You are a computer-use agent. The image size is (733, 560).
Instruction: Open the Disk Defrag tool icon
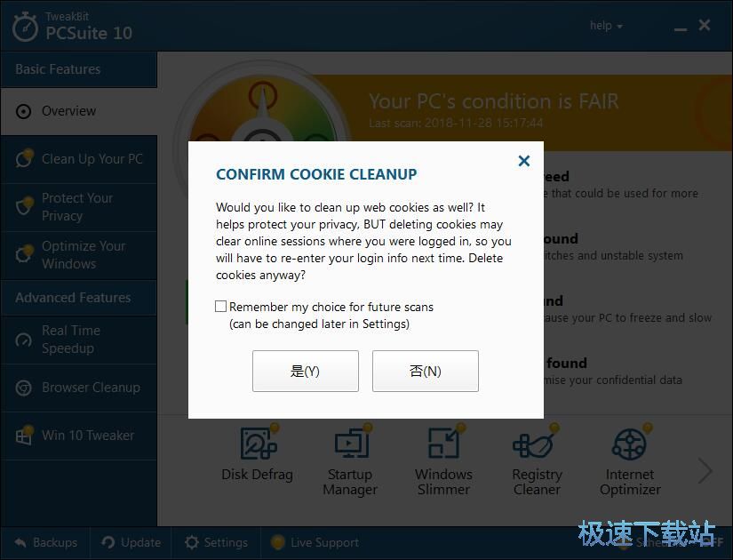click(x=258, y=443)
